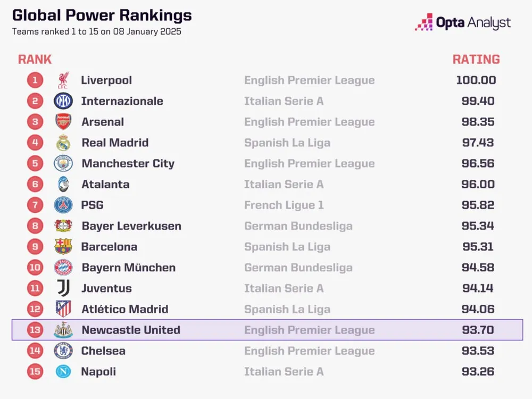
Task: Click the Arsenal club crest
Action: tap(63, 122)
